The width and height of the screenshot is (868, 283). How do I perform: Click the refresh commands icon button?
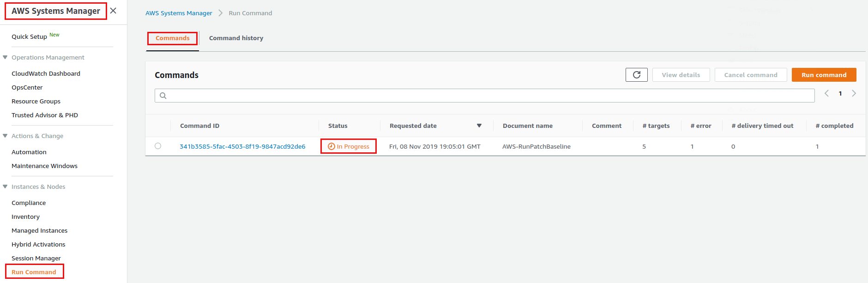[x=637, y=75]
